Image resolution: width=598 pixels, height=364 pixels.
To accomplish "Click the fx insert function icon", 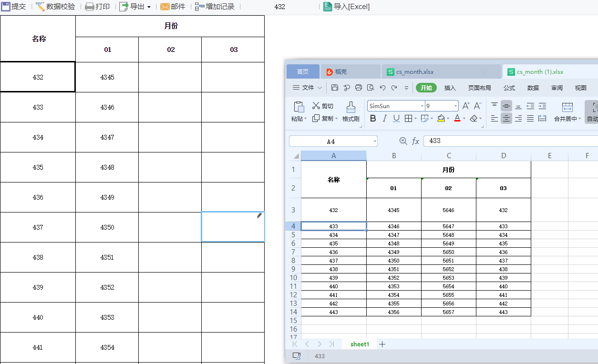I will (415, 141).
